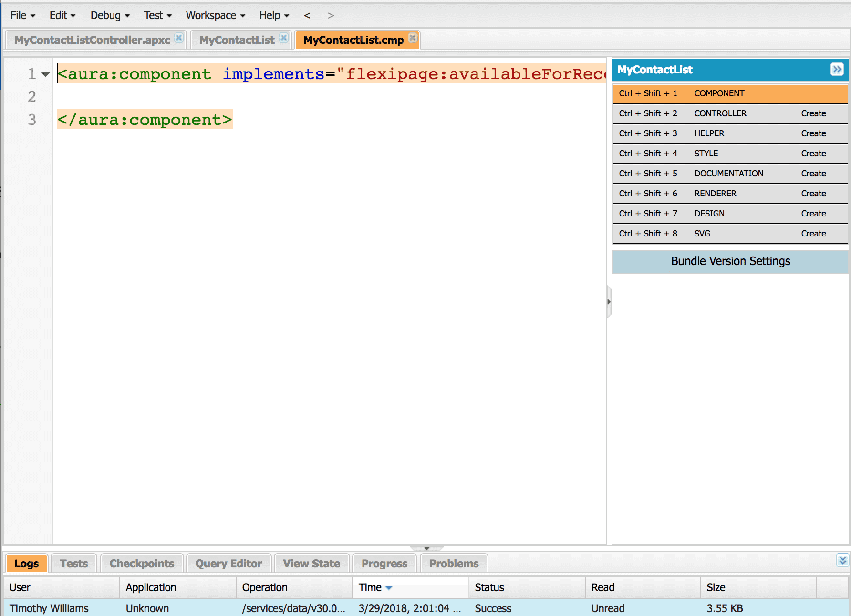The height and width of the screenshot is (616, 851).
Task: Click line number 2 in gutter
Action: click(32, 97)
